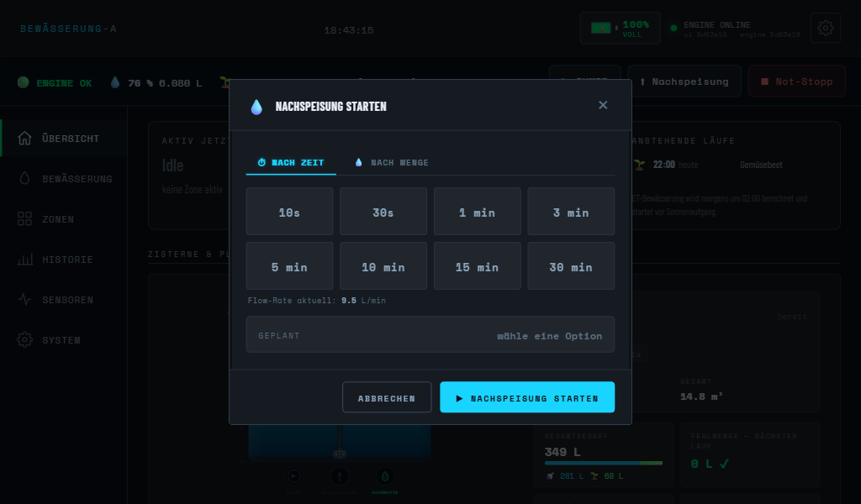Image resolution: width=861 pixels, height=504 pixels.
Task: Open Bewässerung drop icon in sidebar
Action: pos(24,178)
